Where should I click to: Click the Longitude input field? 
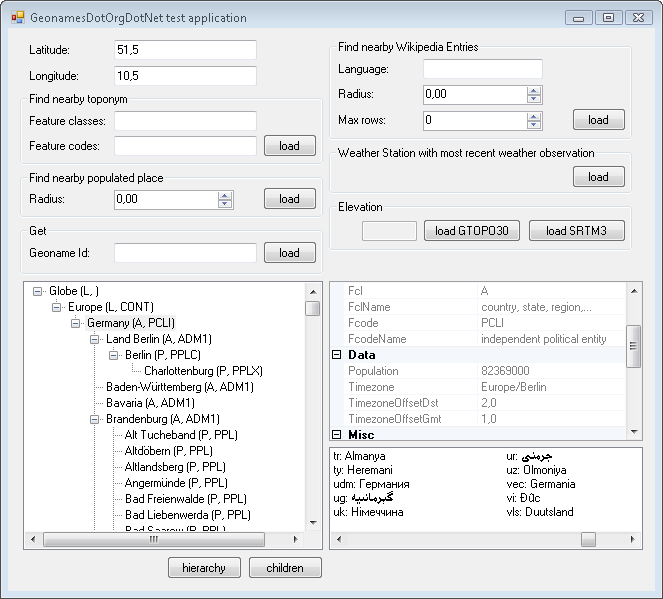click(185, 76)
